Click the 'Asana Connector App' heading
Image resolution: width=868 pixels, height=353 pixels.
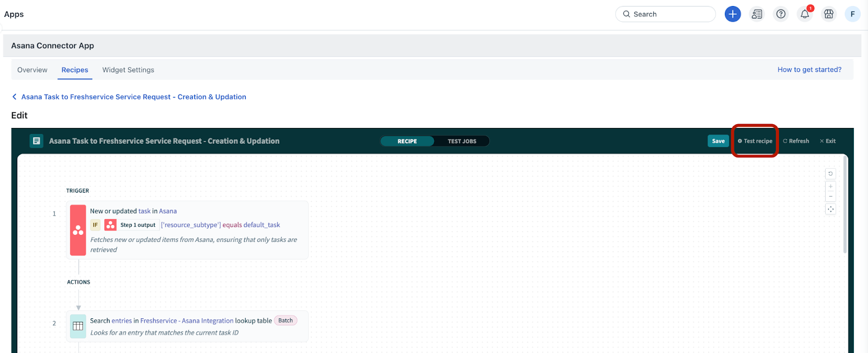pyautogui.click(x=53, y=46)
